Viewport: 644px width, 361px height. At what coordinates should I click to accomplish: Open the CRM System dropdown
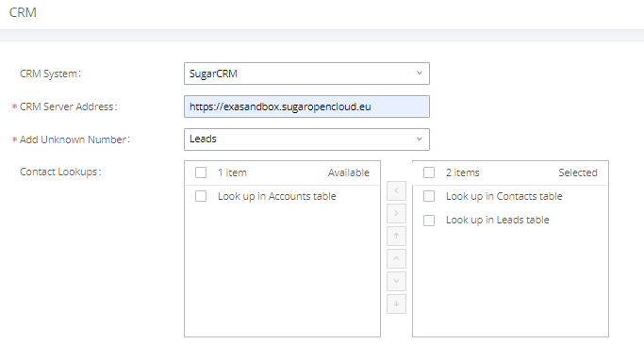tap(306, 74)
